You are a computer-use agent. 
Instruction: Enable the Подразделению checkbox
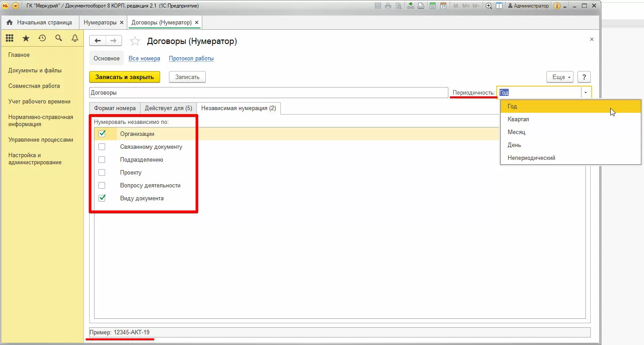pos(102,159)
